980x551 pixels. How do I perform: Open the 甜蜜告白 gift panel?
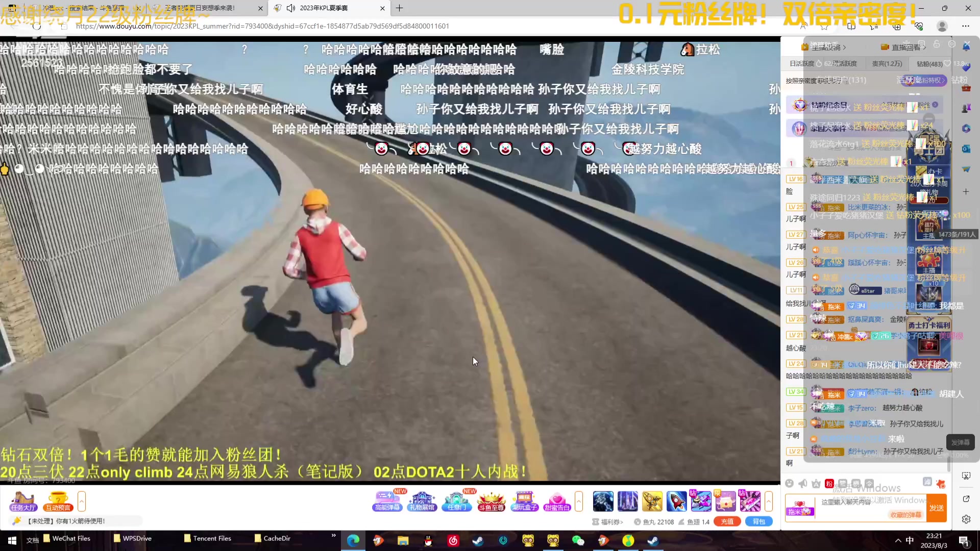click(557, 502)
